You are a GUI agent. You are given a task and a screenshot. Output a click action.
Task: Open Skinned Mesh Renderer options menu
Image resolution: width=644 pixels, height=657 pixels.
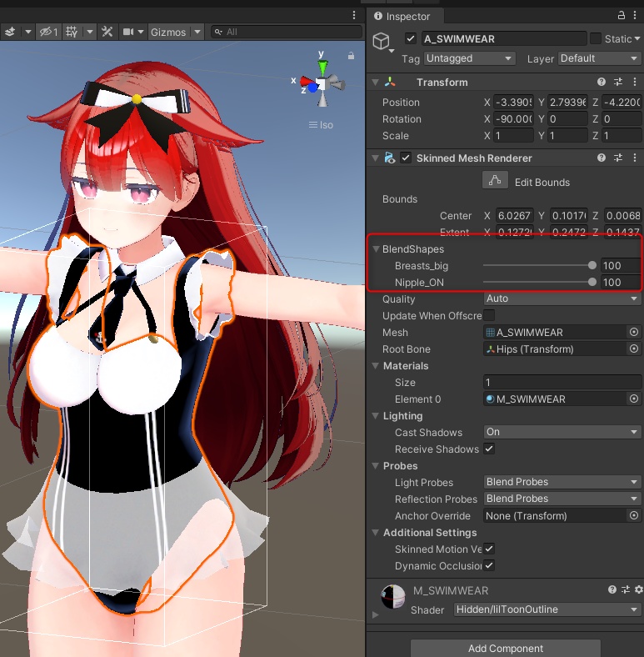click(635, 158)
